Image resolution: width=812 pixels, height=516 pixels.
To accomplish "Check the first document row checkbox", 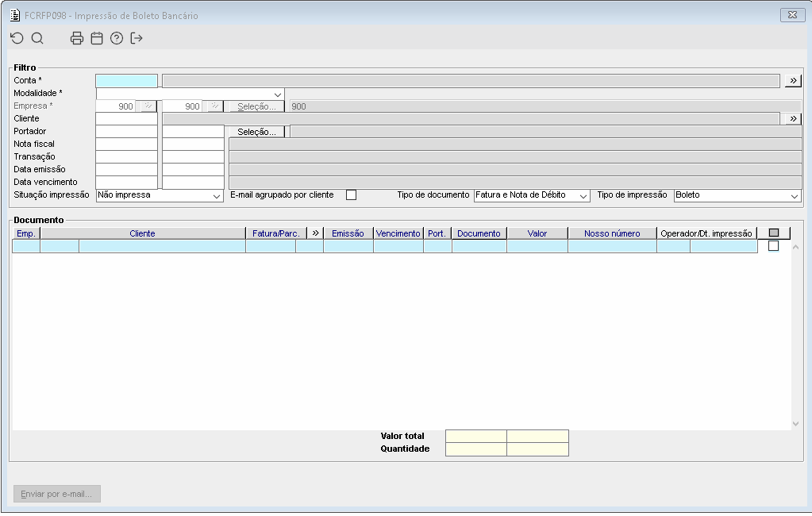I will point(773,246).
